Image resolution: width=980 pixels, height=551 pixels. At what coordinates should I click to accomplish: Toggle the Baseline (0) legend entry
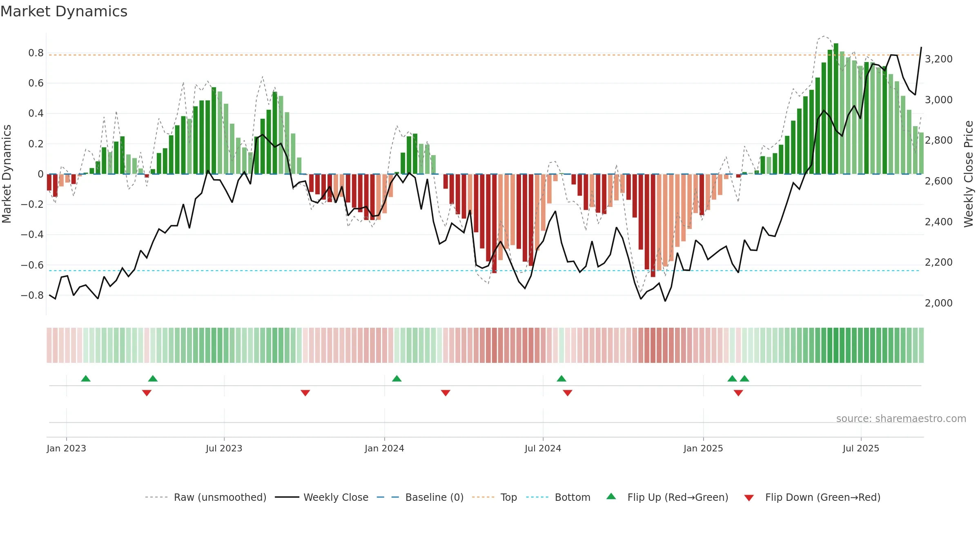click(420, 497)
